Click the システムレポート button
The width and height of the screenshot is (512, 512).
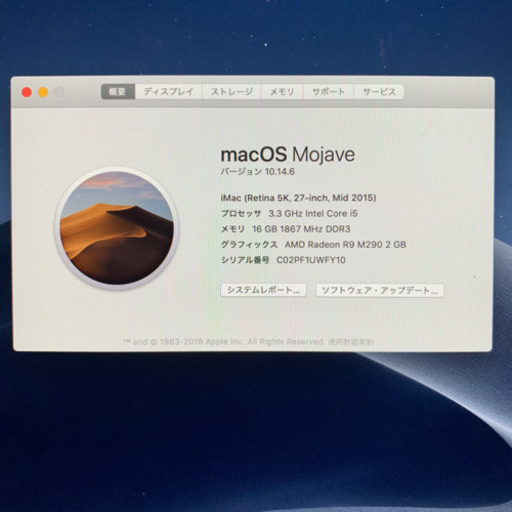tap(263, 290)
